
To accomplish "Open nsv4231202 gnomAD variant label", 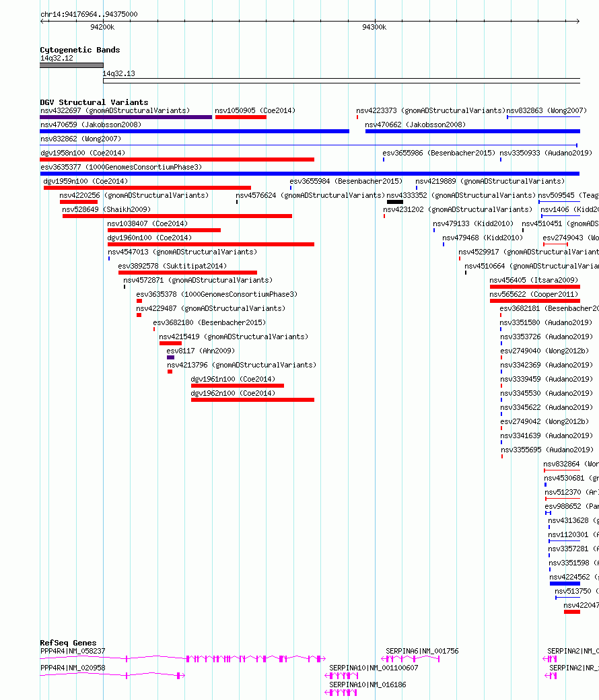I will 458,209.
